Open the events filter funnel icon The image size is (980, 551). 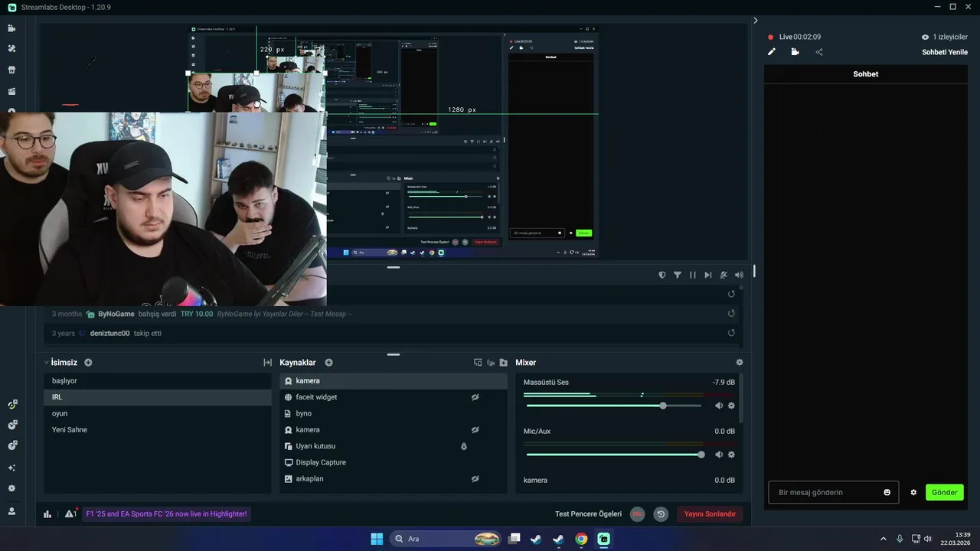pos(678,275)
